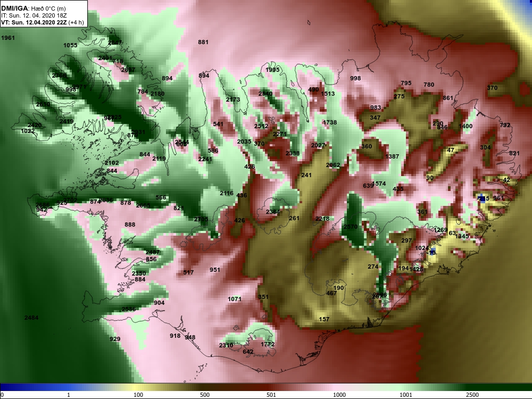Select the map value '2484'

click(x=31, y=318)
